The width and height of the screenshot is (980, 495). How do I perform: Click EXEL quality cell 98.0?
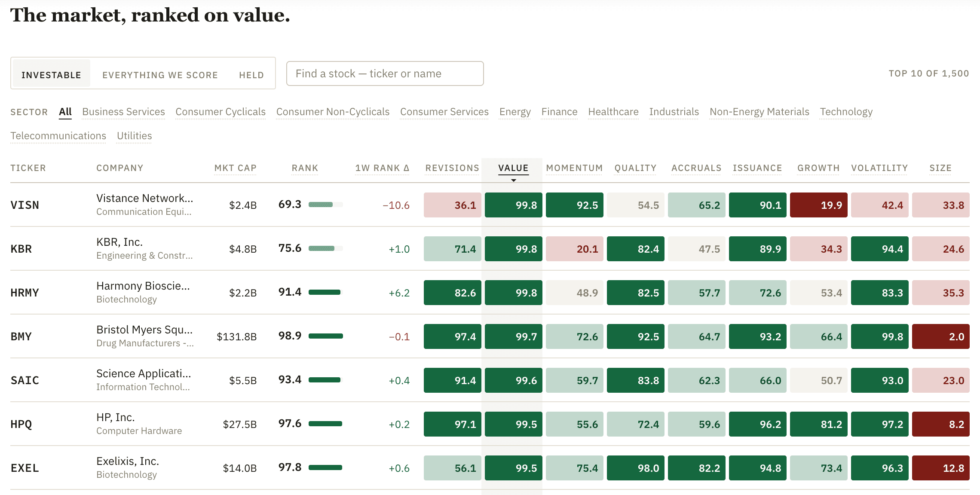click(635, 468)
